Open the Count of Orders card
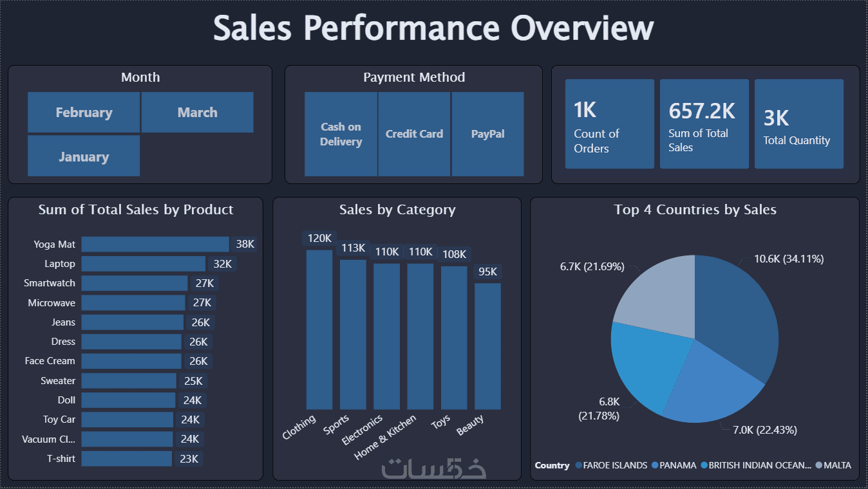This screenshot has width=868, height=489. [610, 124]
